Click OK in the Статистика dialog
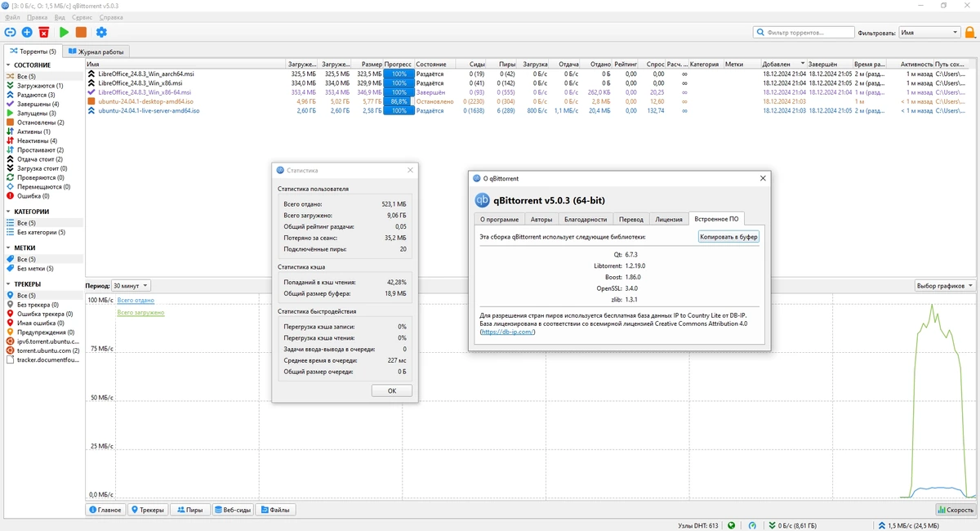 [391, 390]
